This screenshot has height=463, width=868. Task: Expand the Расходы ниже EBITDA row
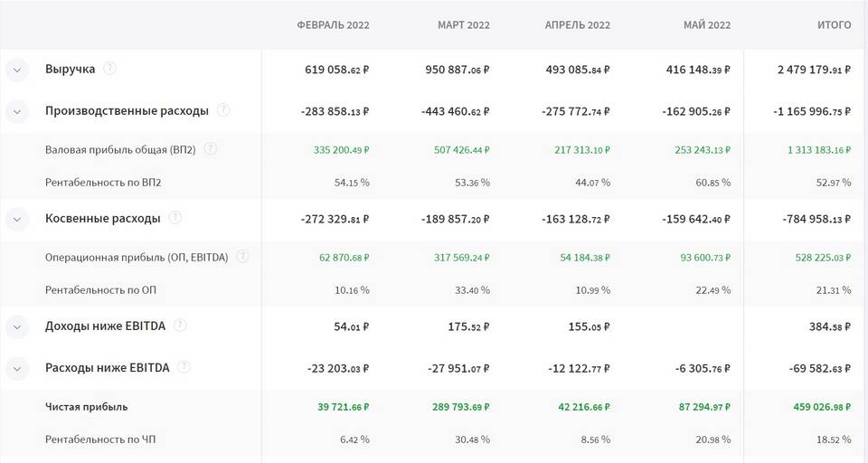[16, 368]
